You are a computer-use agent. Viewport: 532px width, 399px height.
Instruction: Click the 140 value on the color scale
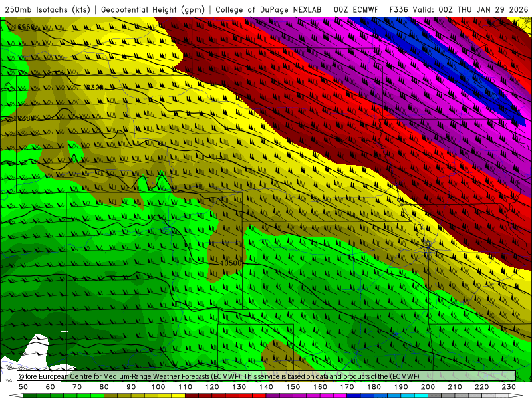pyautogui.click(x=266, y=387)
